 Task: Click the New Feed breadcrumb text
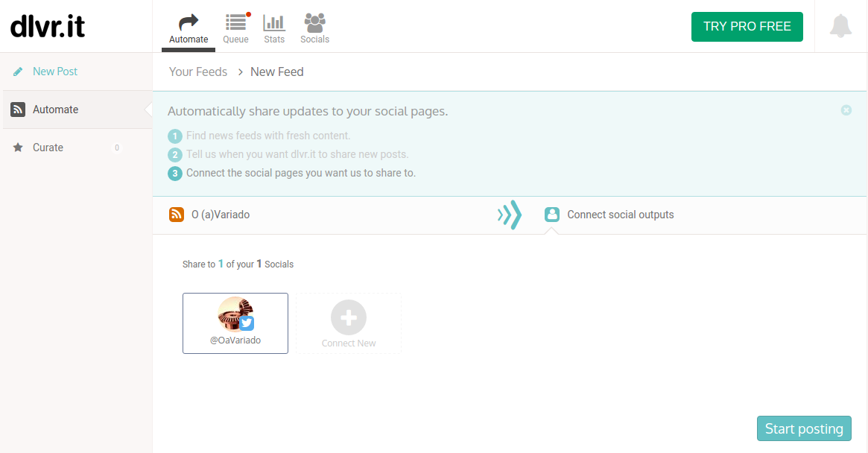[x=276, y=72]
